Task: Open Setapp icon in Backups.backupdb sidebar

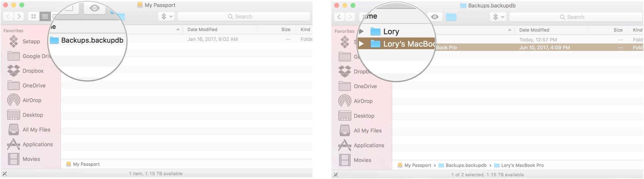Action: 345,42
